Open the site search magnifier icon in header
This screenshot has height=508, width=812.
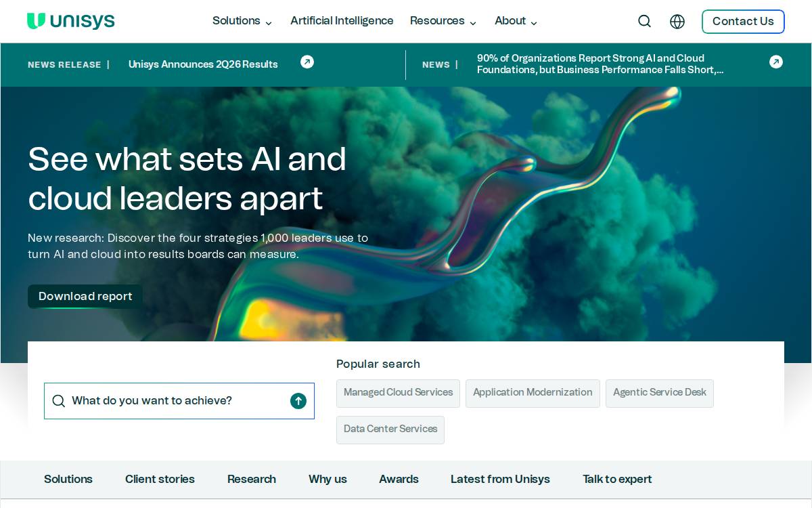click(644, 21)
